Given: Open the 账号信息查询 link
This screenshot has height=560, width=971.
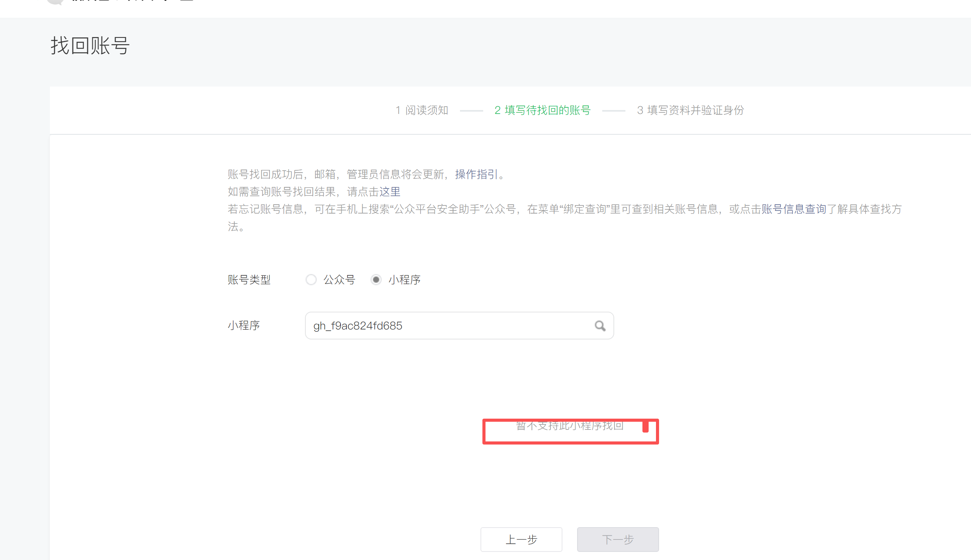Looking at the screenshot, I should click(x=794, y=209).
